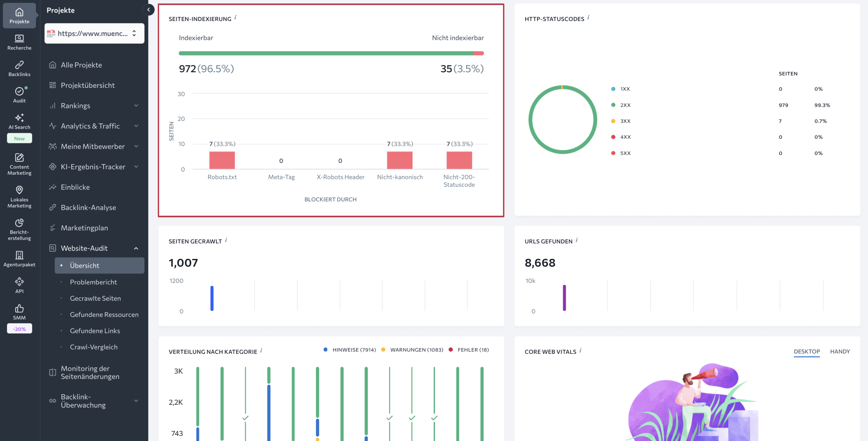Toggle the Fehler legend series
The height and width of the screenshot is (441, 868).
pos(473,350)
